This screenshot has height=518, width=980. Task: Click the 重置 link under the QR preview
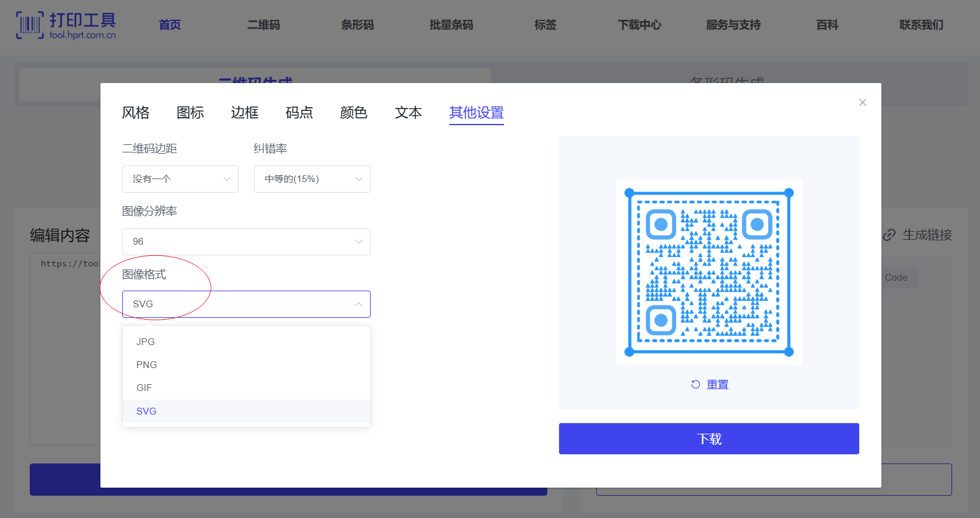[718, 384]
